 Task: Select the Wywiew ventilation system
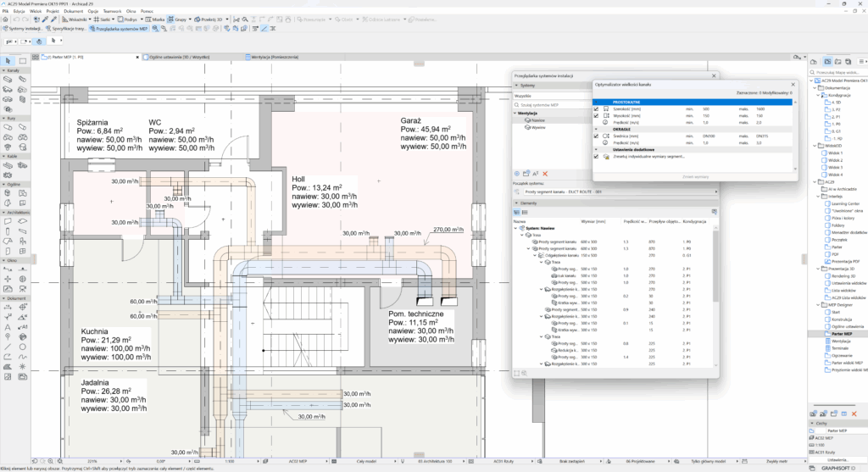[x=537, y=127]
